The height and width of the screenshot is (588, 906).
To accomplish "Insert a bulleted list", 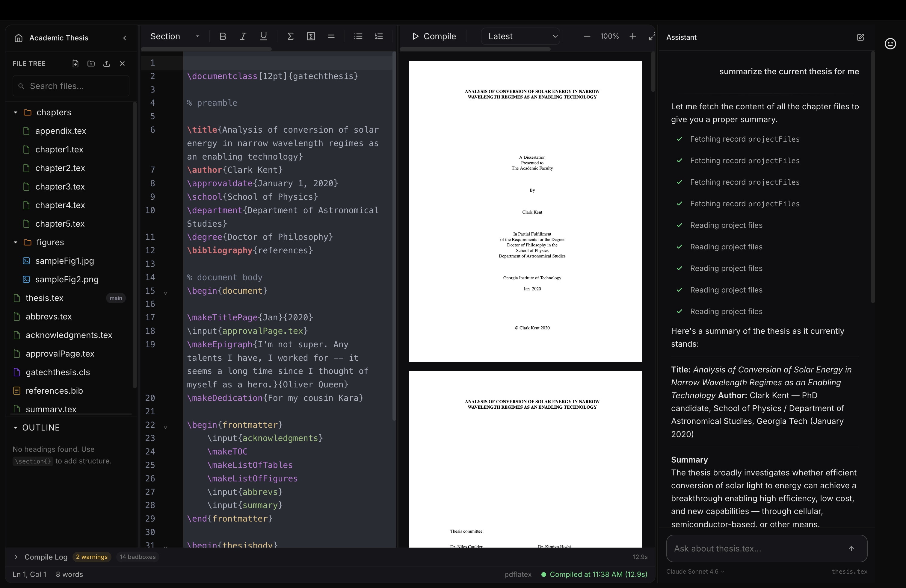I will coord(358,36).
